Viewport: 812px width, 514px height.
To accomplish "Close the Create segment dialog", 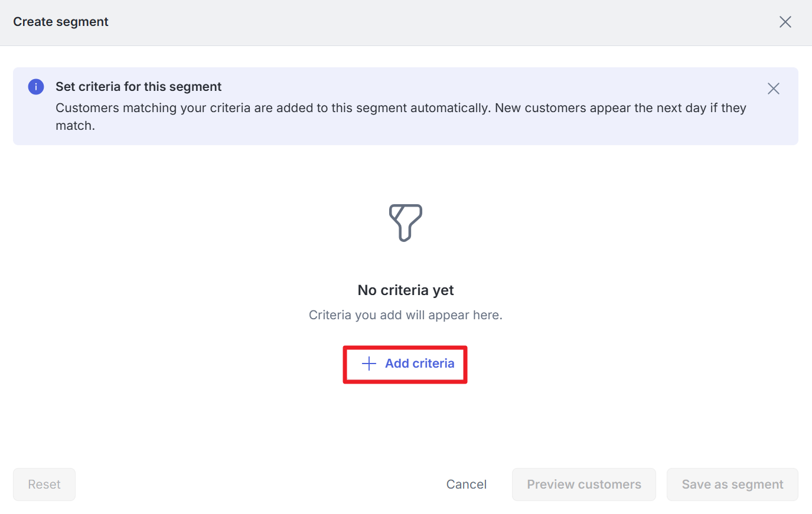I will 785,22.
